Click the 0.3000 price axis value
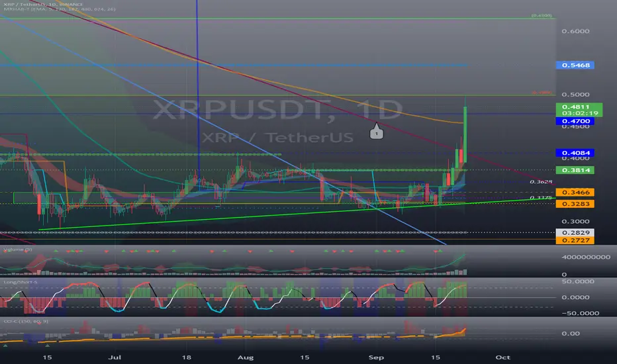Image resolution: width=617 pixels, height=364 pixels. point(575,222)
